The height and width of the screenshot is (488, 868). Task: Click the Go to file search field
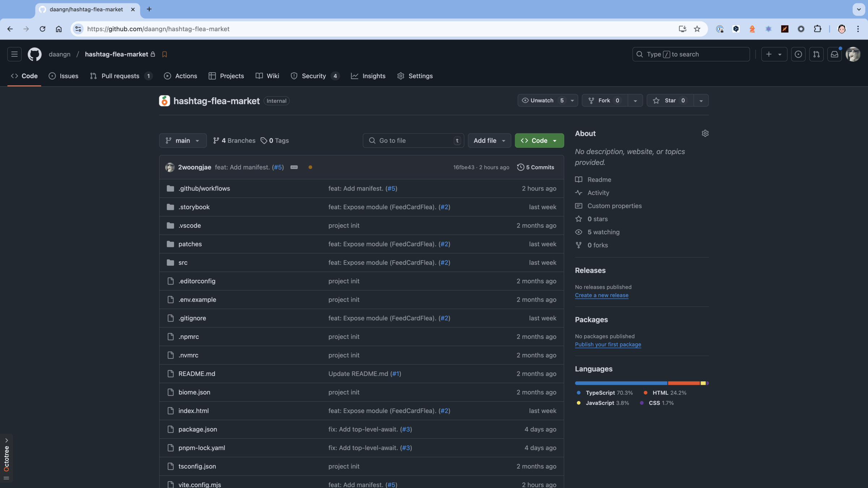pyautogui.click(x=412, y=141)
